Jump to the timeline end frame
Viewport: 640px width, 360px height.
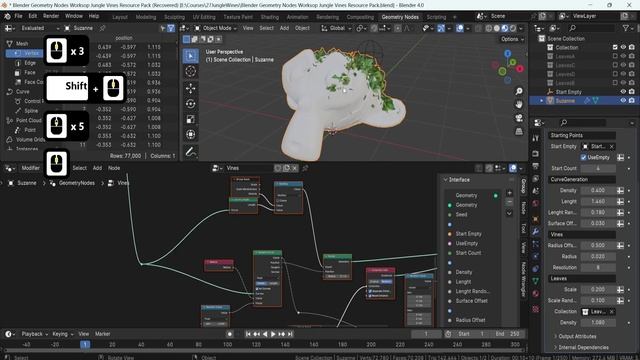(x=290, y=334)
